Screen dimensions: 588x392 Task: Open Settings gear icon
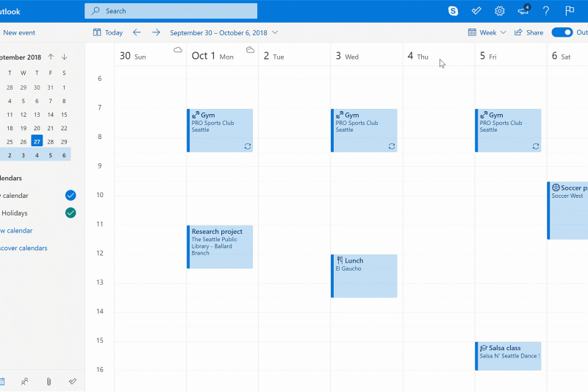pos(500,11)
